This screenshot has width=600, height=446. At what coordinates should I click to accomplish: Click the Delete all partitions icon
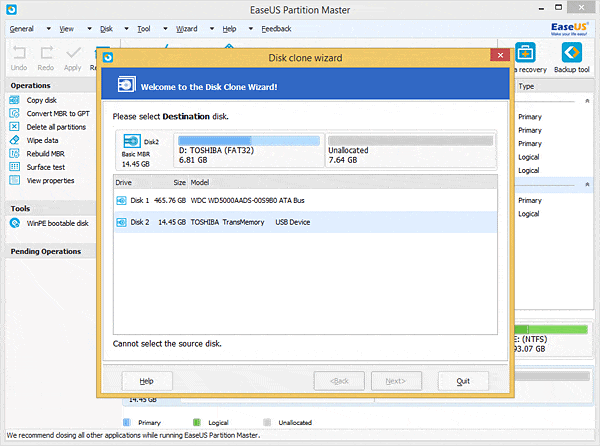14,127
